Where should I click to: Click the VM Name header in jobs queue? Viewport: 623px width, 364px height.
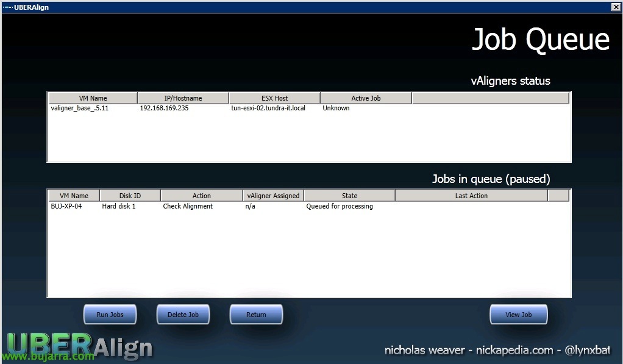(74, 196)
